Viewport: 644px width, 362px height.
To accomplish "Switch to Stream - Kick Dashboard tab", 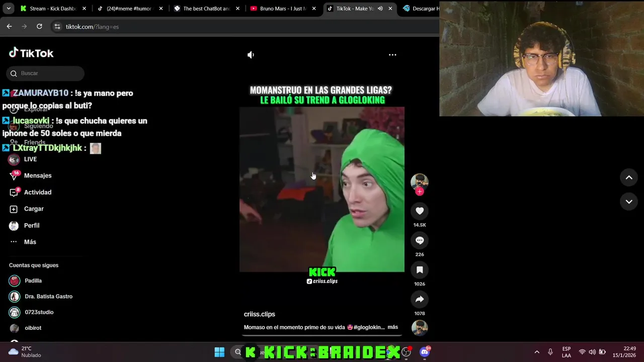I will (54, 9).
